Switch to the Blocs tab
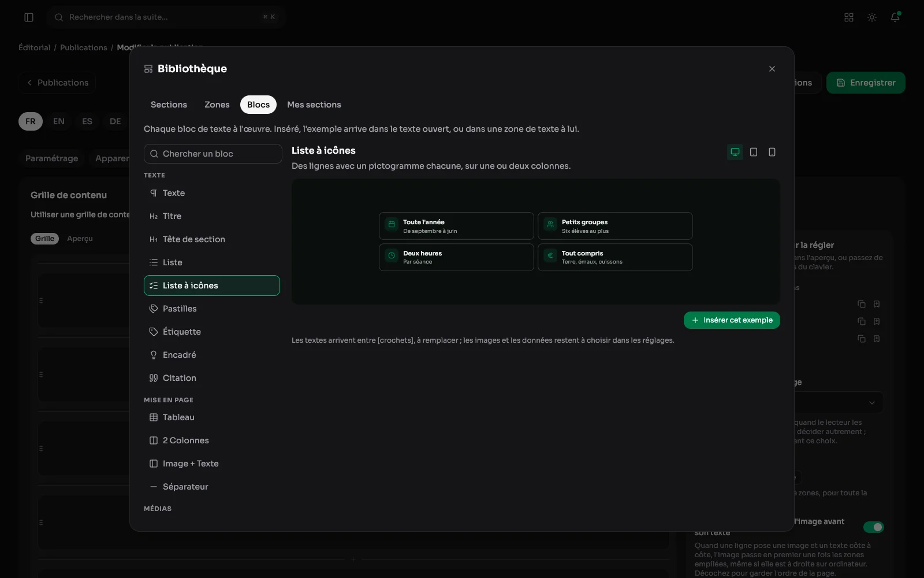The height and width of the screenshot is (578, 924). pyautogui.click(x=258, y=105)
